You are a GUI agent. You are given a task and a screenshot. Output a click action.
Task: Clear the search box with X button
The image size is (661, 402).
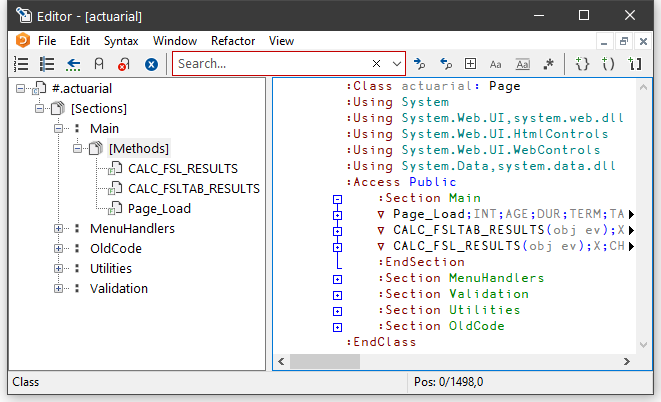click(x=377, y=63)
